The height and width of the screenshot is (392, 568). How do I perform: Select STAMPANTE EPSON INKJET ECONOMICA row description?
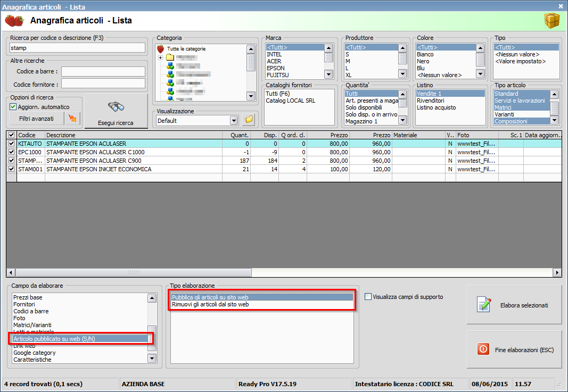99,169
